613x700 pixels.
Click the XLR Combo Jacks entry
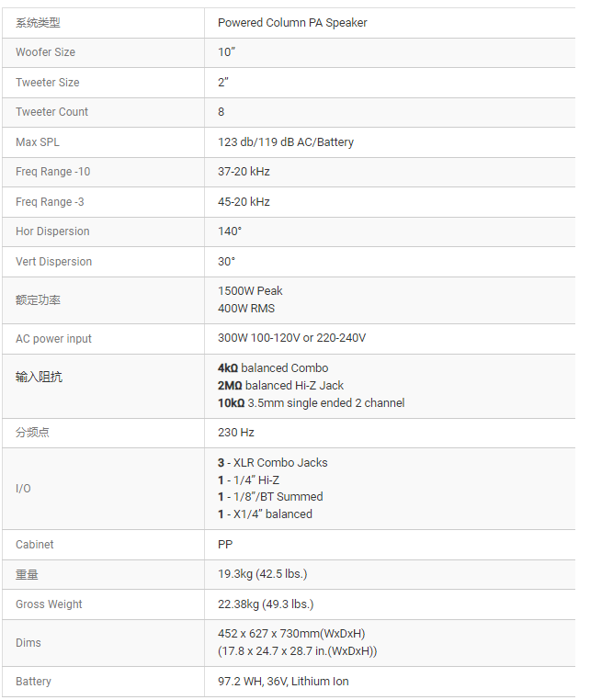272,463
